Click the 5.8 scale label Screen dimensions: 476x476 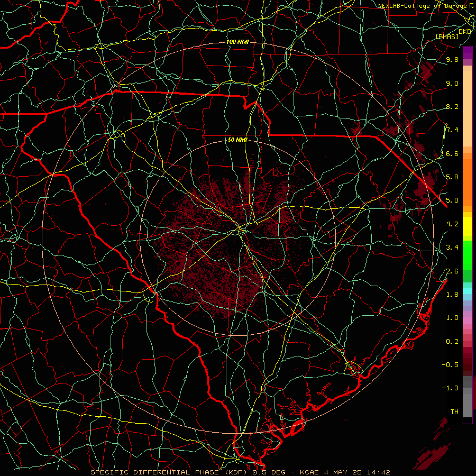tap(452, 177)
